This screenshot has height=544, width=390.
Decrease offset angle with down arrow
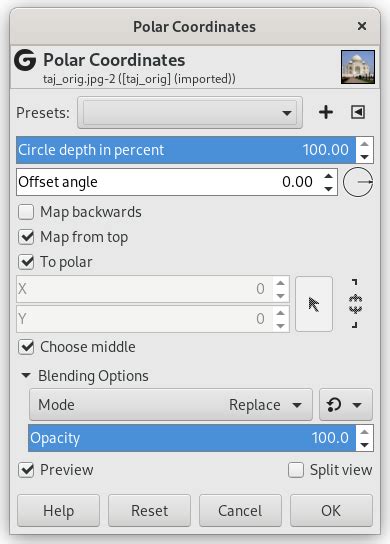click(328, 189)
